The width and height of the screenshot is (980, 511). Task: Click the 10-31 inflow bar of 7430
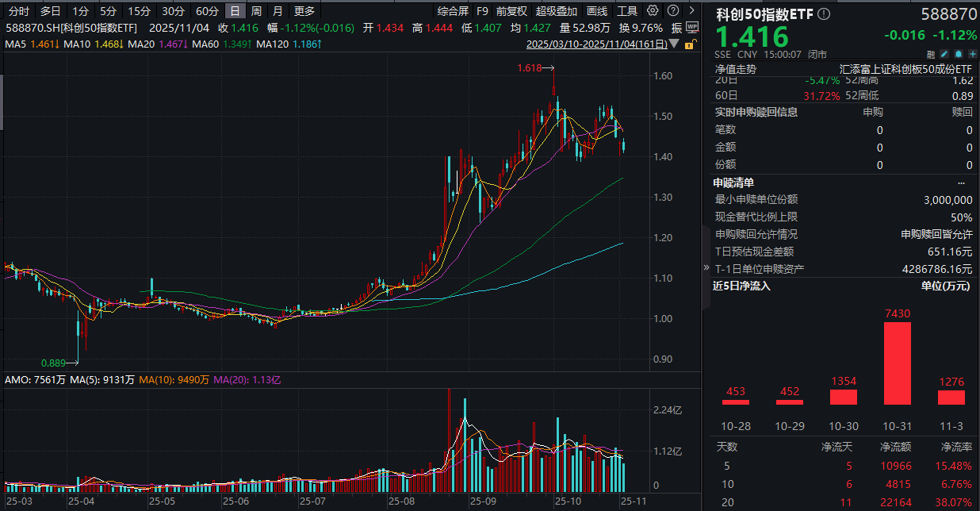tap(896, 365)
